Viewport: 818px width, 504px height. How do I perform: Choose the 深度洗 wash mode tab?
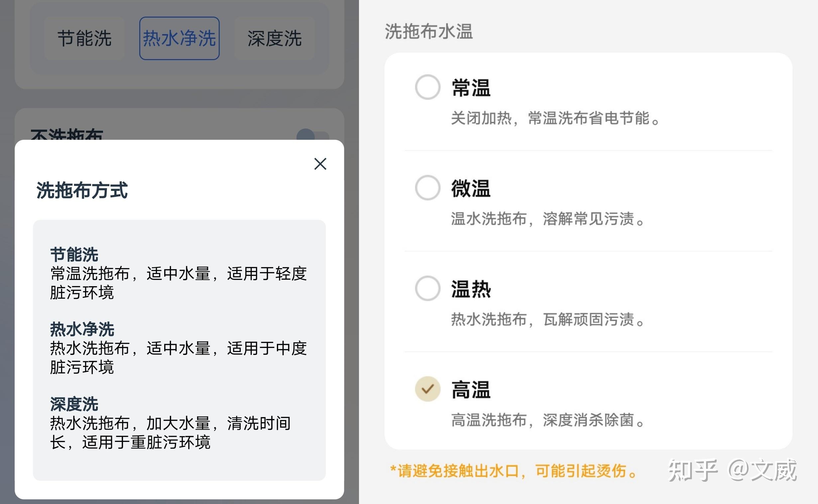[x=275, y=38]
